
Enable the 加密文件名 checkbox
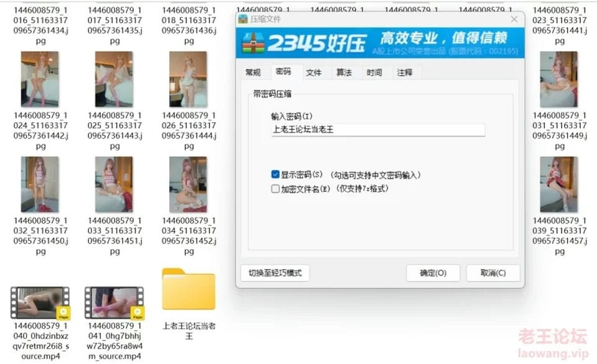[275, 189]
